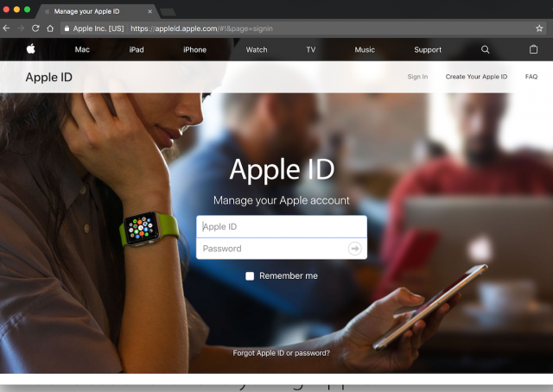Click Forgot Apple ID or password link
The height and width of the screenshot is (392, 553).
click(281, 353)
